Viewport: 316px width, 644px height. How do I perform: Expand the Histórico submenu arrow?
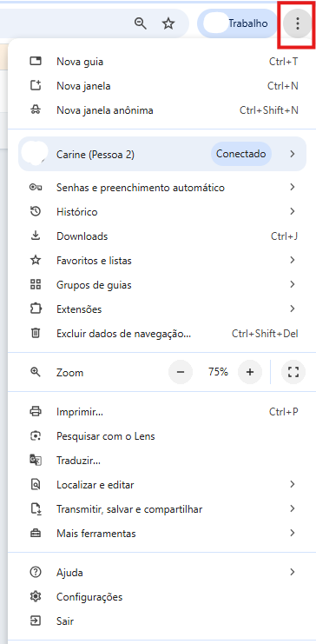(293, 212)
